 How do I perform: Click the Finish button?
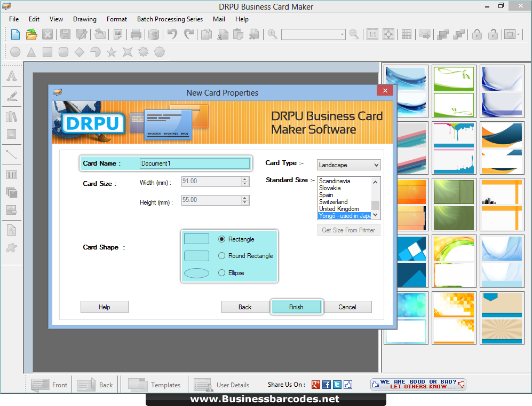[296, 307]
